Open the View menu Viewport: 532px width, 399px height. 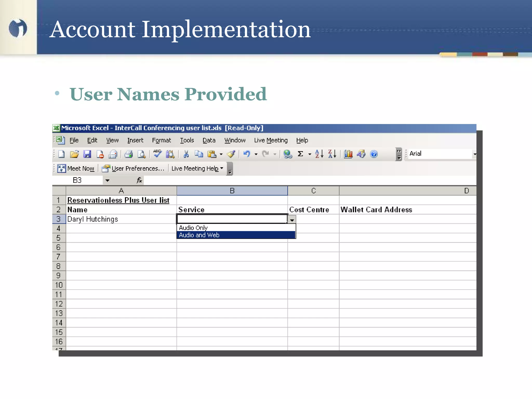click(x=112, y=140)
